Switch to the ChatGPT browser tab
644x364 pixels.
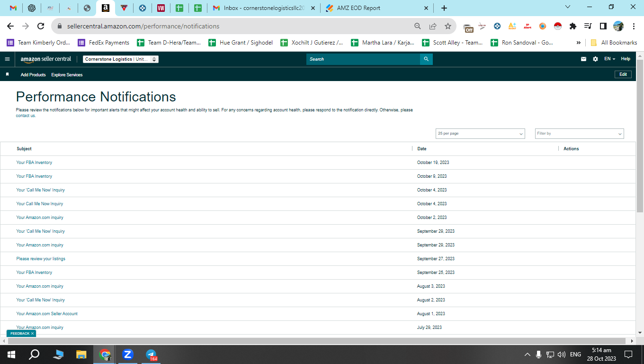coord(32,8)
